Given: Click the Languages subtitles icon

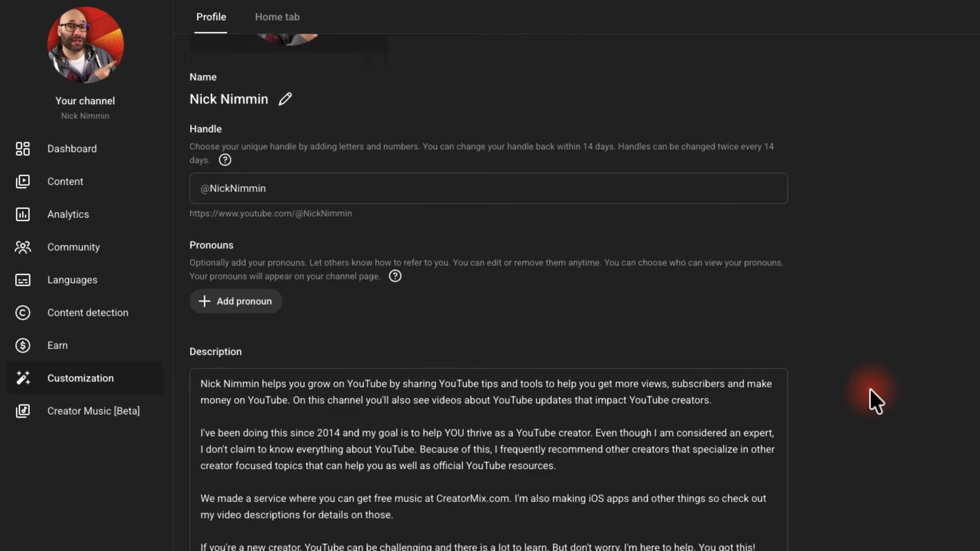Looking at the screenshot, I should point(22,280).
